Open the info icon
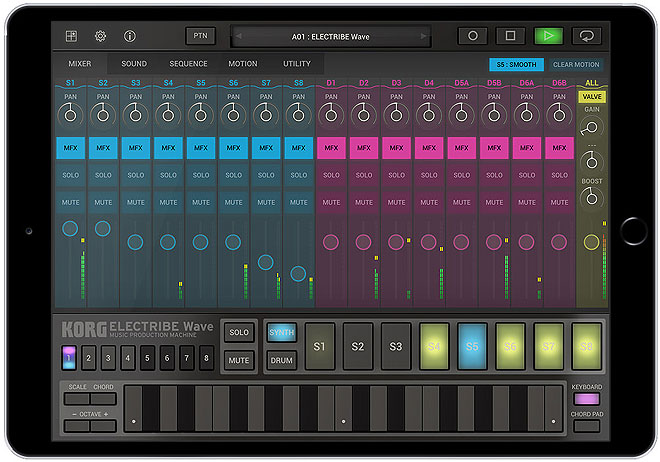Image resolution: width=660 pixels, height=462 pixels. [x=130, y=36]
